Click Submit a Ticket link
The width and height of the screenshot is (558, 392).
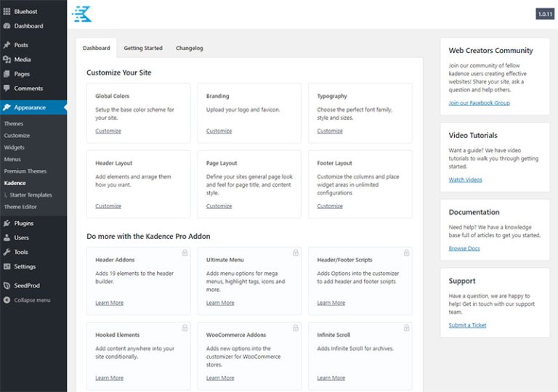(x=469, y=325)
